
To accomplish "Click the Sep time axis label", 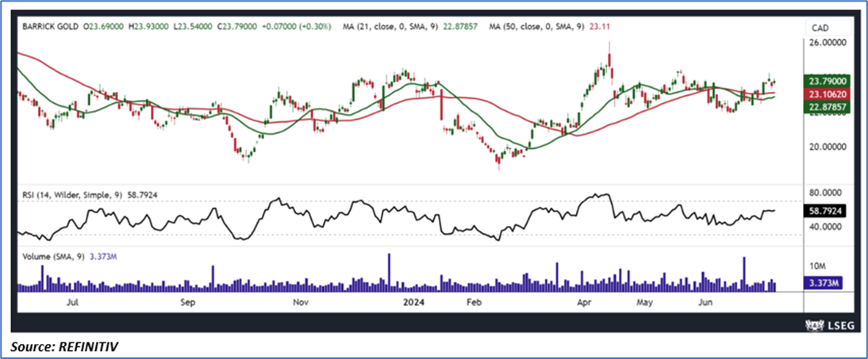I will click(188, 303).
